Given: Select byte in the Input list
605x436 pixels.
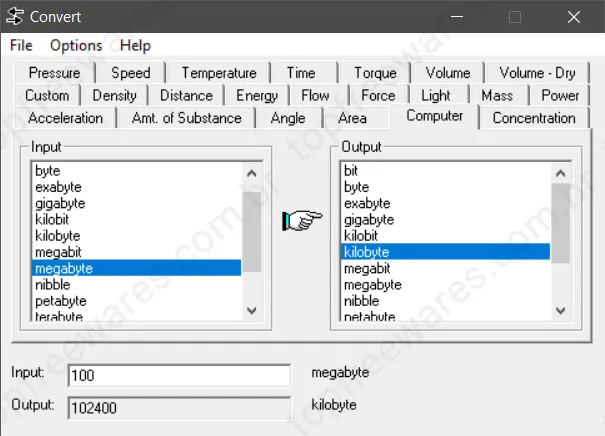Looking at the screenshot, I should 137,171.
